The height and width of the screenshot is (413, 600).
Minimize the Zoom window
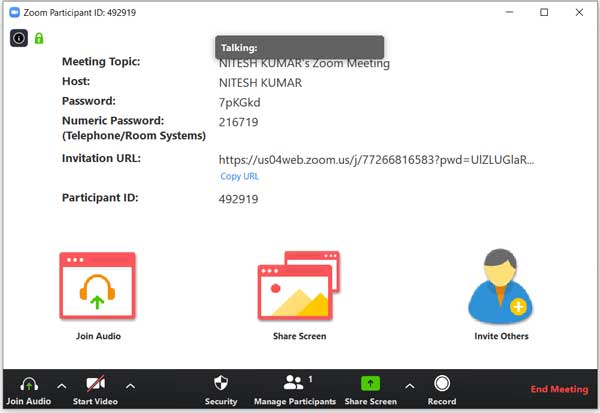(x=509, y=12)
